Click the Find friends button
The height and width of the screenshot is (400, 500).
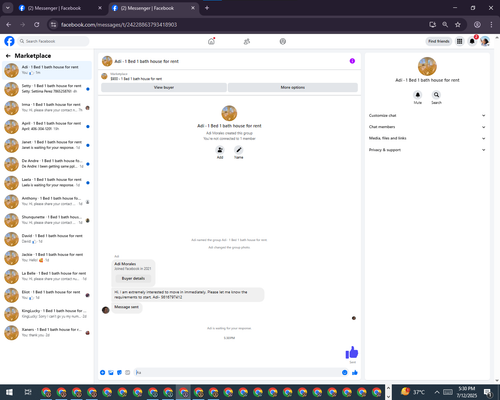[439, 41]
